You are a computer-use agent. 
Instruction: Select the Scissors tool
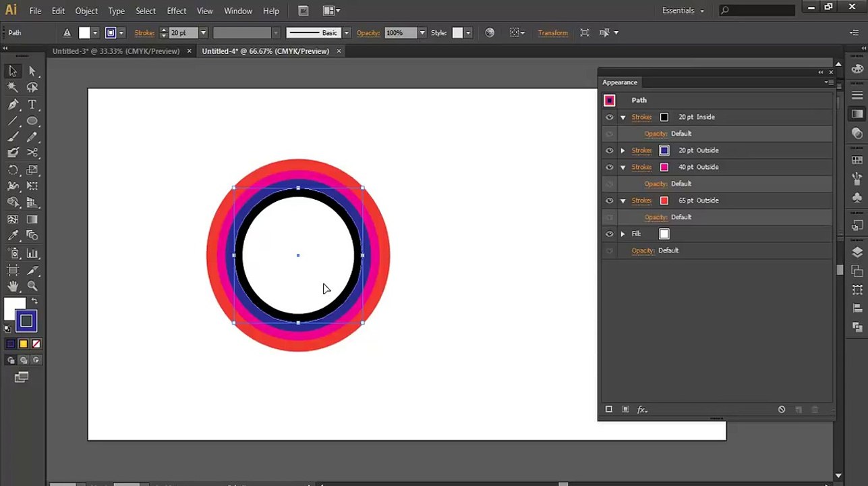point(32,153)
